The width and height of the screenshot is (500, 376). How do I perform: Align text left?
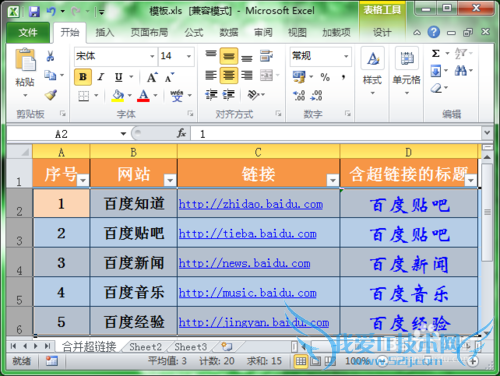[x=211, y=75]
